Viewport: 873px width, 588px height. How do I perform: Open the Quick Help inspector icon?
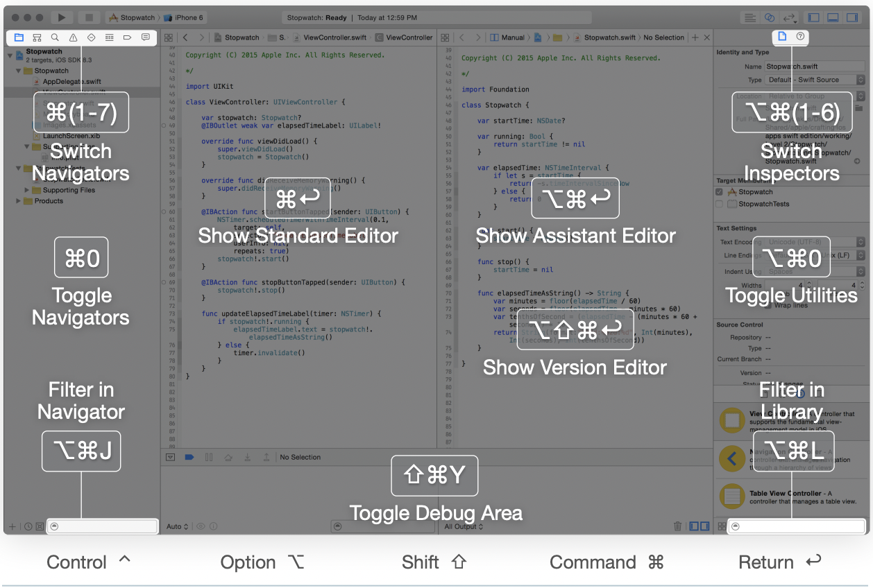[800, 37]
